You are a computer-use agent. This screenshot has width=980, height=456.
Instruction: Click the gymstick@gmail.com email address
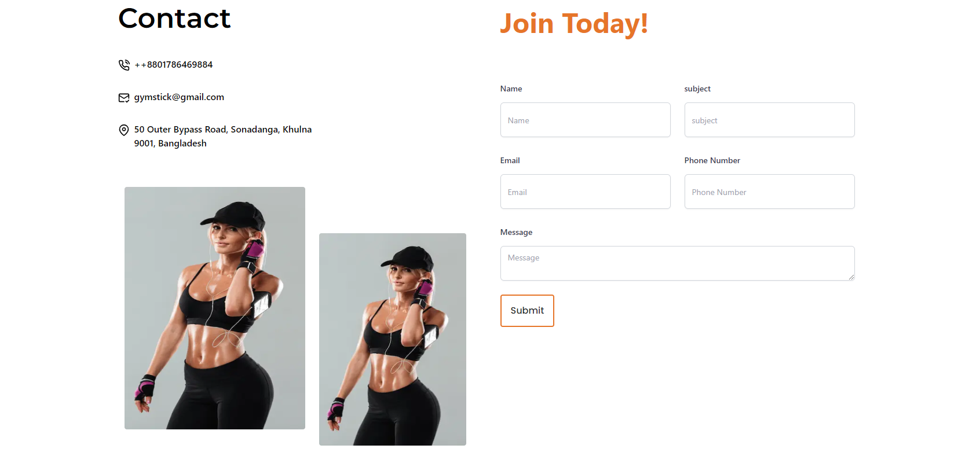pos(179,97)
